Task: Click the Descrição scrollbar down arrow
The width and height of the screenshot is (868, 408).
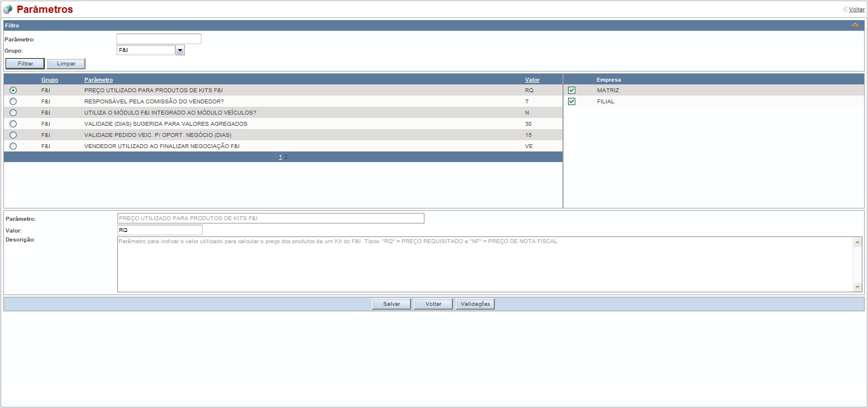Action: pos(857,287)
